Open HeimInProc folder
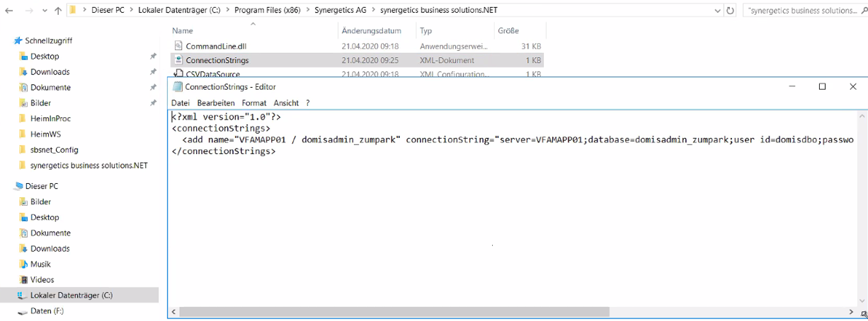This screenshot has width=868, height=321. pyautogui.click(x=50, y=119)
